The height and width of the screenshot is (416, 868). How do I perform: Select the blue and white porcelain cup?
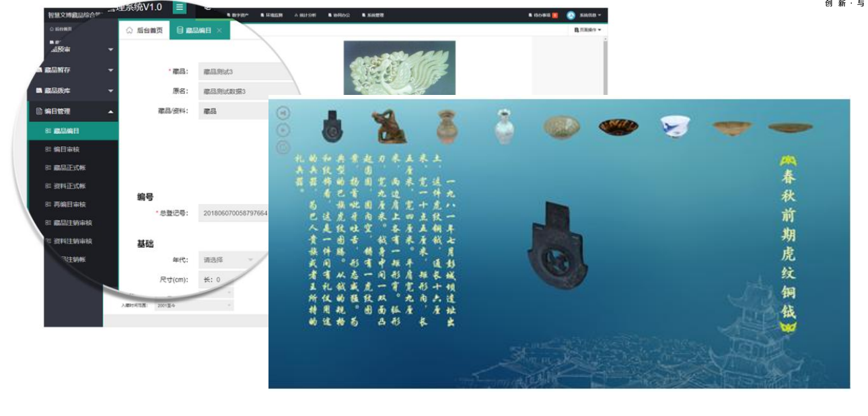tap(674, 126)
